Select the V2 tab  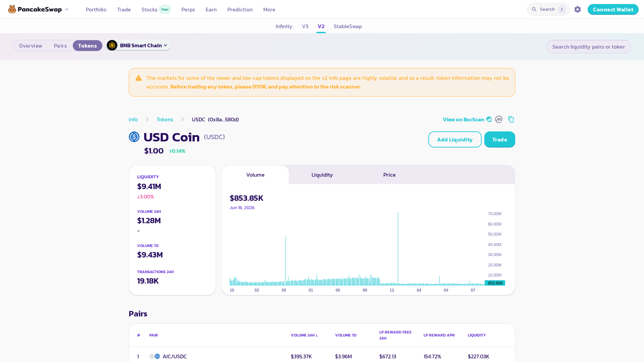321,26
